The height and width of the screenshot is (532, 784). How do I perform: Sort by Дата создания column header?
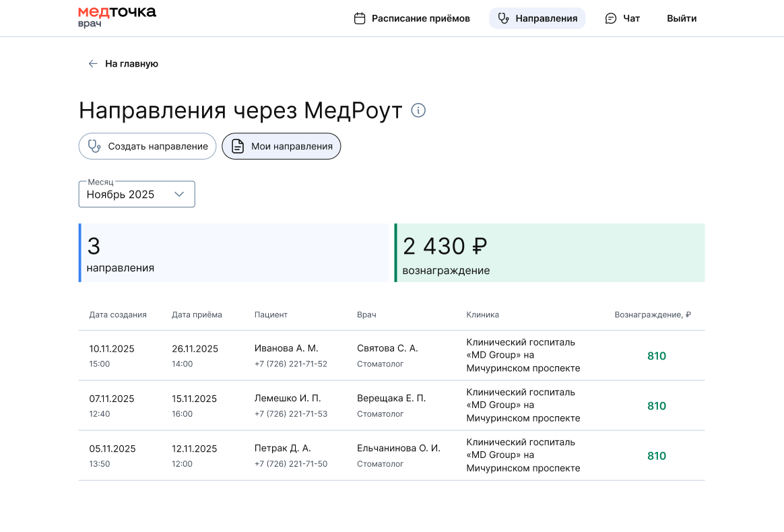point(118,314)
